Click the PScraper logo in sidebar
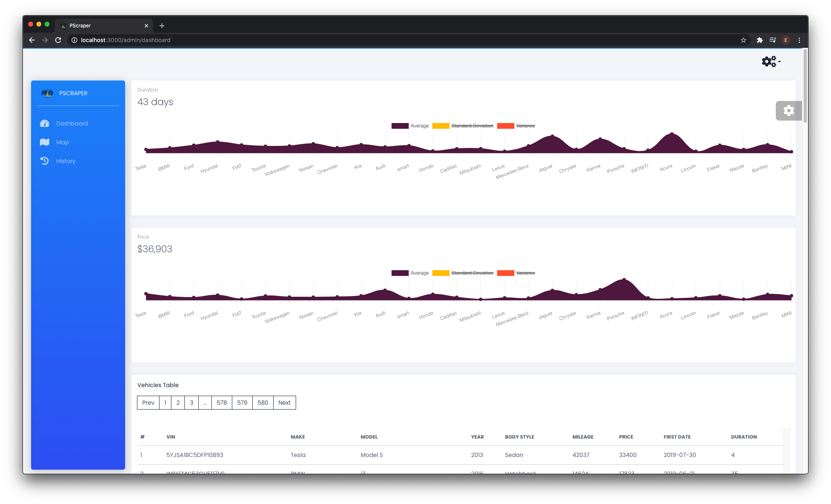This screenshot has width=831, height=504. [x=47, y=93]
